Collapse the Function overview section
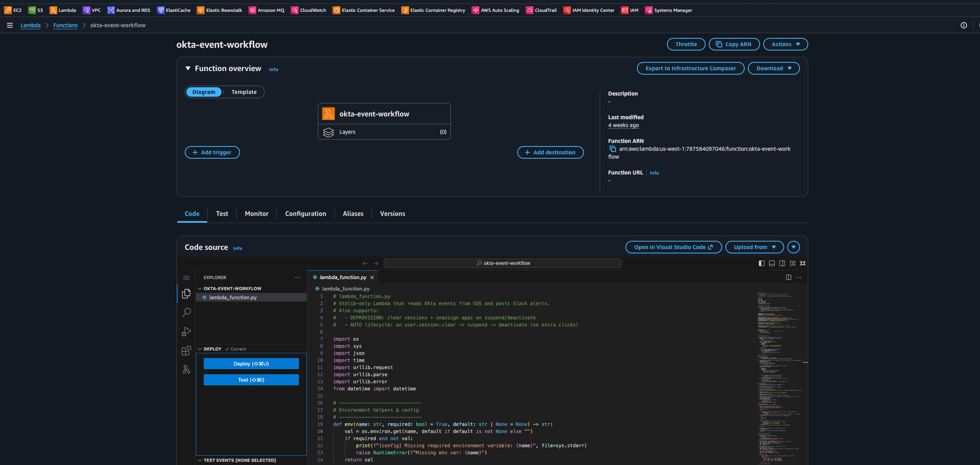This screenshot has height=465, width=980. [x=188, y=68]
